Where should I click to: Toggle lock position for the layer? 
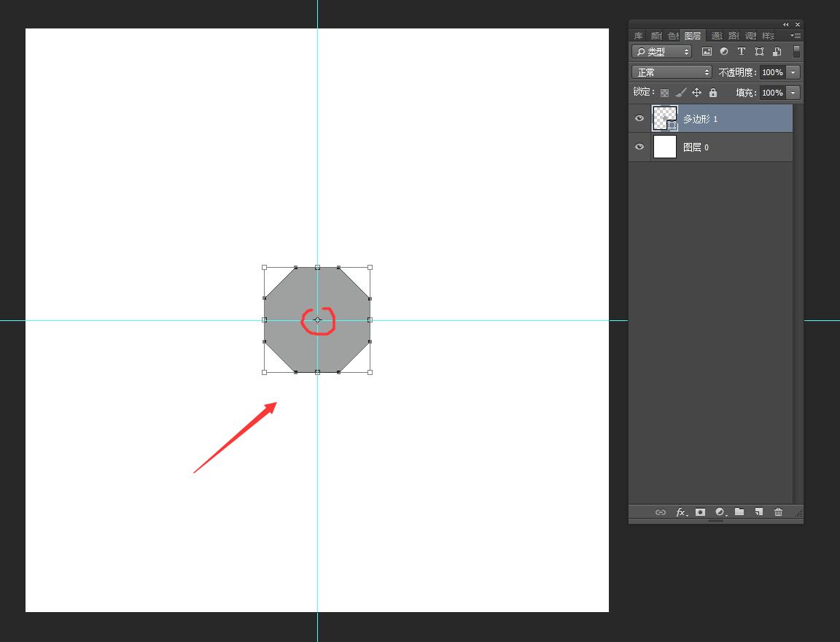[x=696, y=93]
